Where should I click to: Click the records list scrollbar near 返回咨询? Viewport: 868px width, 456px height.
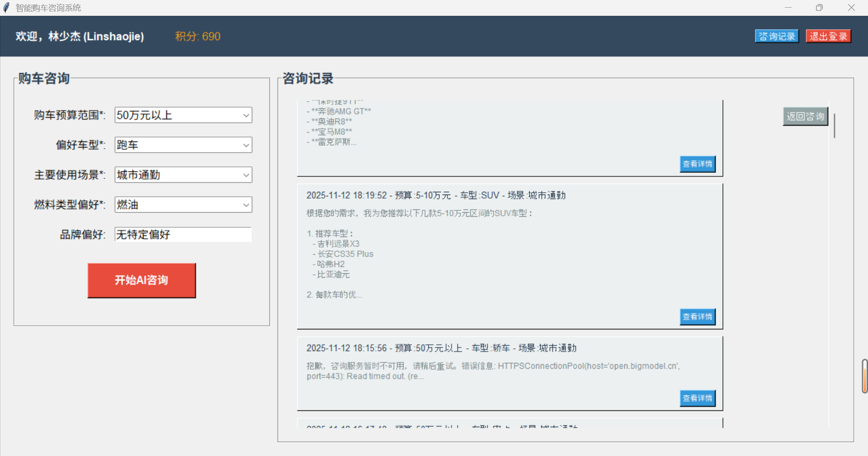[834, 126]
